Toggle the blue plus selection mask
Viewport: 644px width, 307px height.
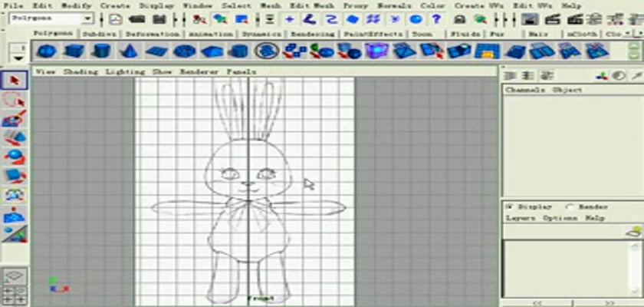pos(289,19)
